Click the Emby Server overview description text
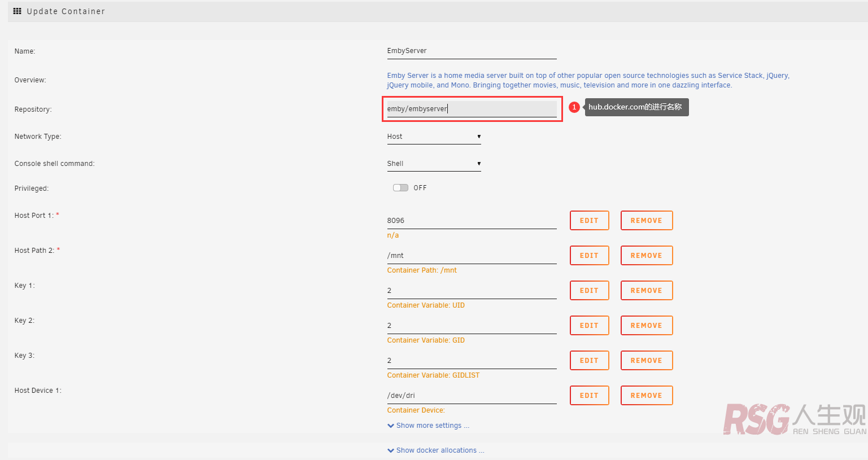Screen dimensions: 868x460 tap(588, 80)
